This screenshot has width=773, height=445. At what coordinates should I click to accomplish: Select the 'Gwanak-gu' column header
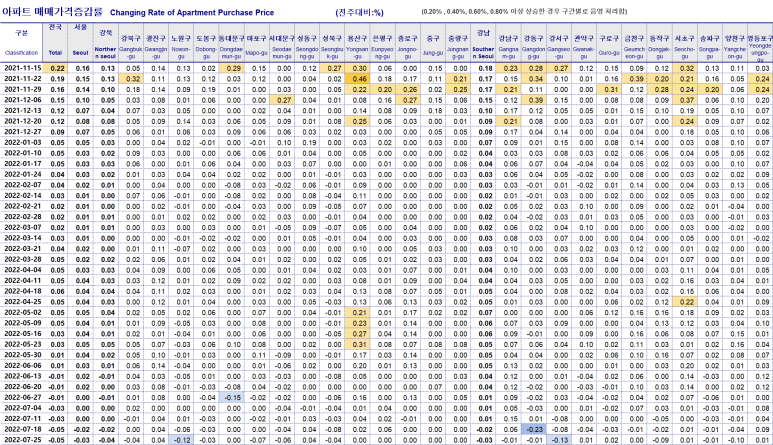coord(584,43)
